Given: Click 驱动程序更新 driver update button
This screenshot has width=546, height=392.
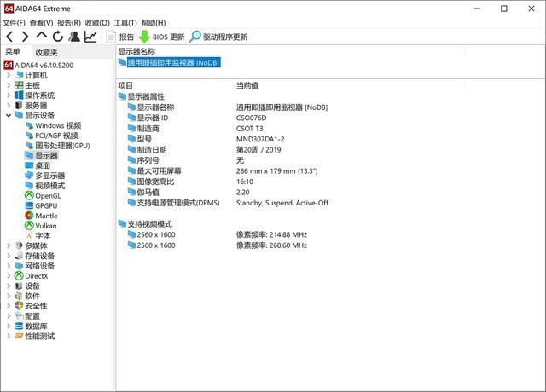Looking at the screenshot, I should pos(218,37).
